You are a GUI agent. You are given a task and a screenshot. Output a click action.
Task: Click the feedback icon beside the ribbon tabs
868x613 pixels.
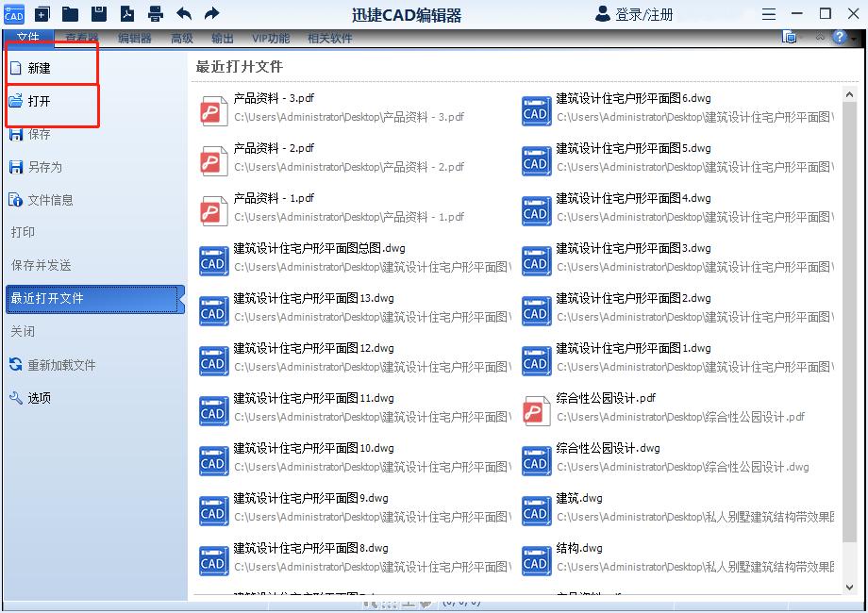click(x=789, y=36)
